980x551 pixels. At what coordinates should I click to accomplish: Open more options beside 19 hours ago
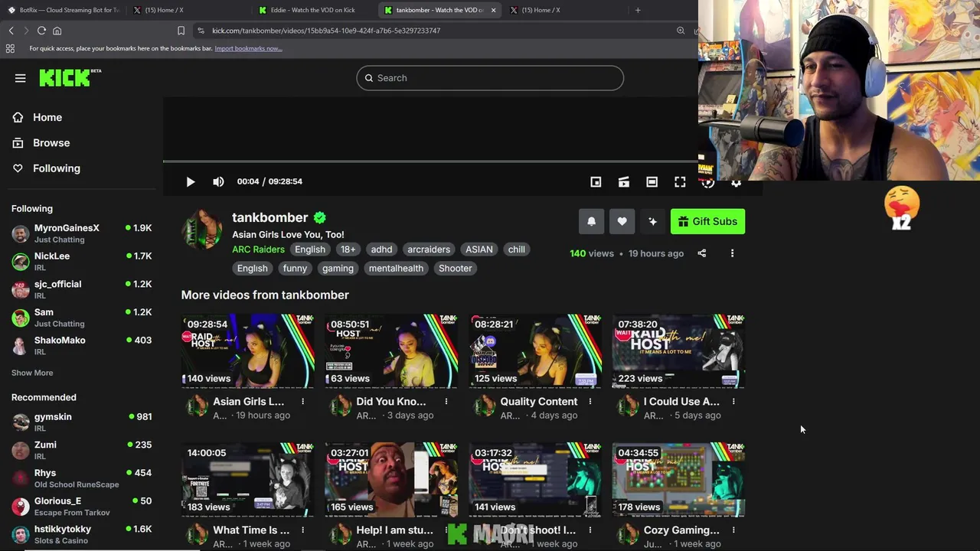click(x=732, y=253)
